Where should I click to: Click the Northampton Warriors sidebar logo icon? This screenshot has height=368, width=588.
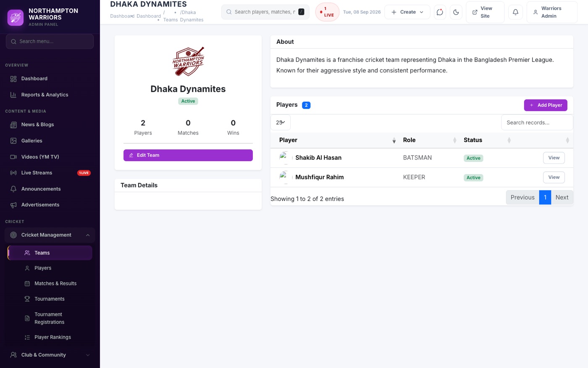(16, 18)
